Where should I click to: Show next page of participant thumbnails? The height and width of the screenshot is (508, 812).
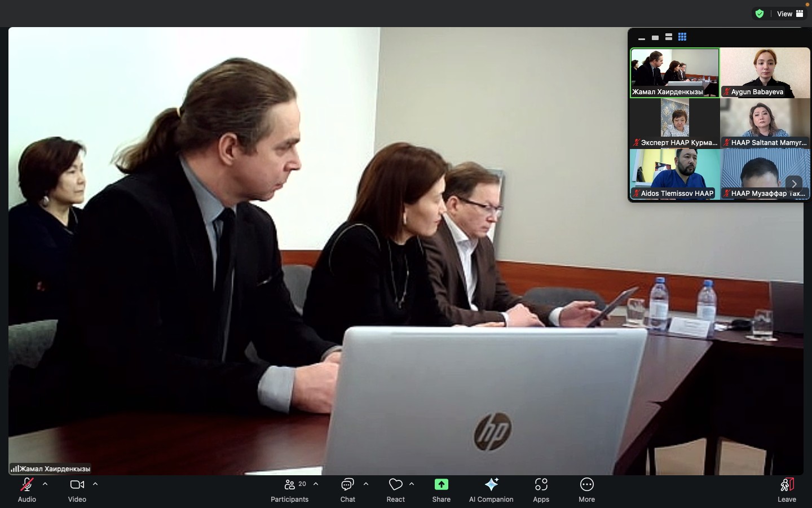point(794,183)
